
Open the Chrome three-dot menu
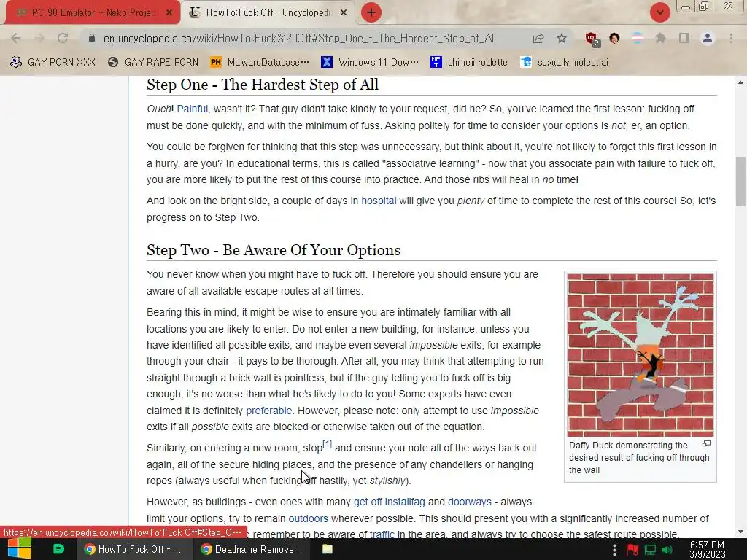coord(731,38)
